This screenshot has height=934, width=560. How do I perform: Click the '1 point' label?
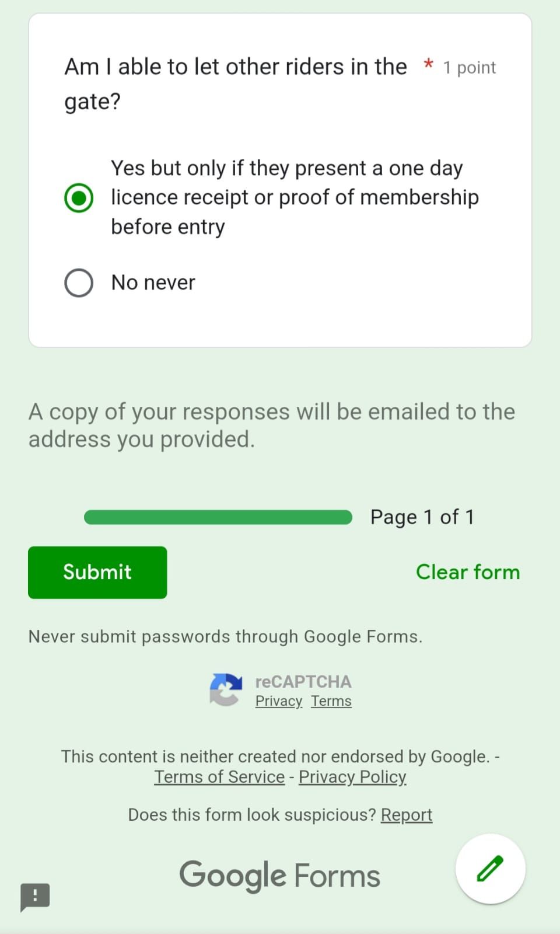pyautogui.click(x=469, y=68)
